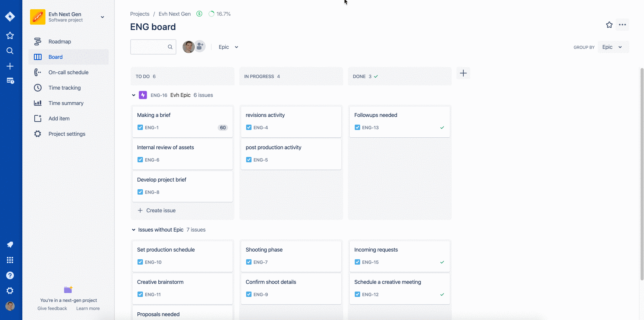Collapse the ENG-16 Evh Epic swimlane

pos(134,95)
